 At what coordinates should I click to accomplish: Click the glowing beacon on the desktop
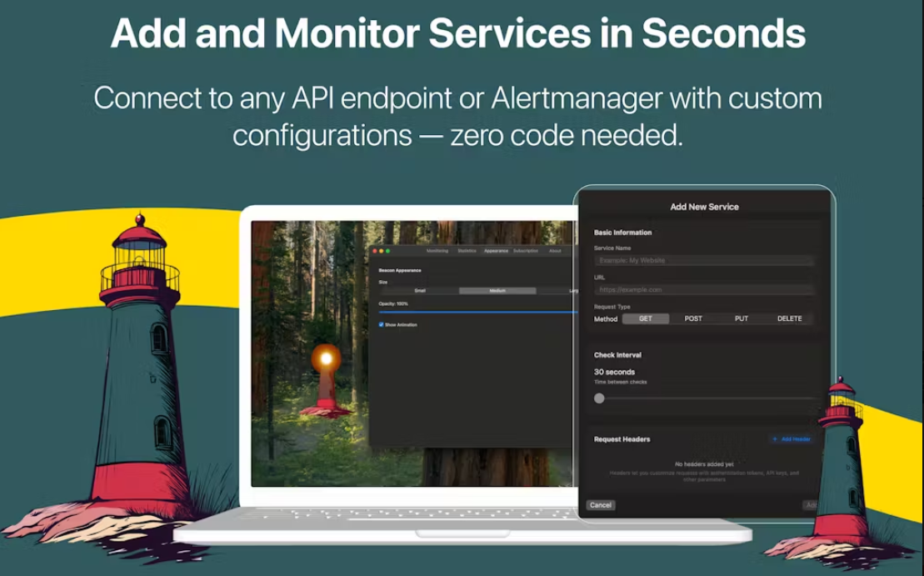coord(326,358)
